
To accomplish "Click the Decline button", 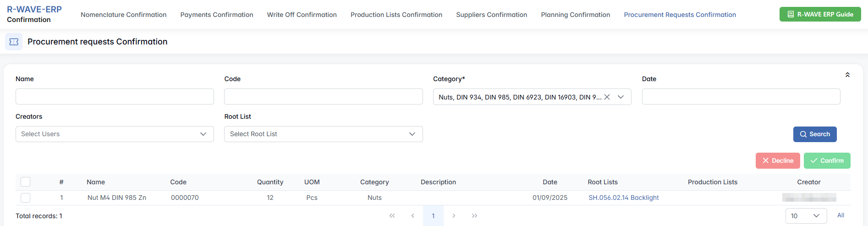I will 777,160.
